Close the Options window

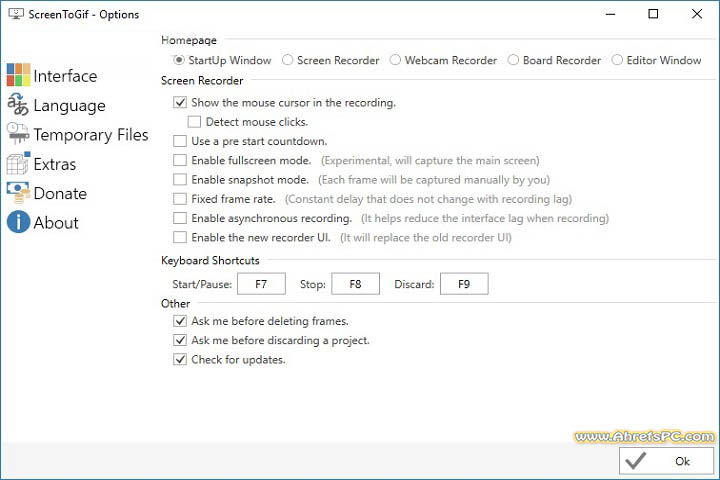[x=697, y=14]
